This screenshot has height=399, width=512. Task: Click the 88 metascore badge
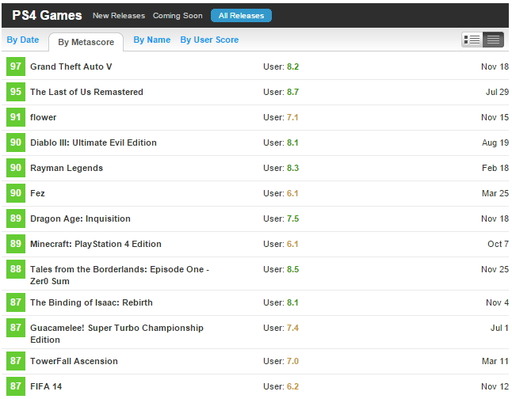(x=16, y=269)
